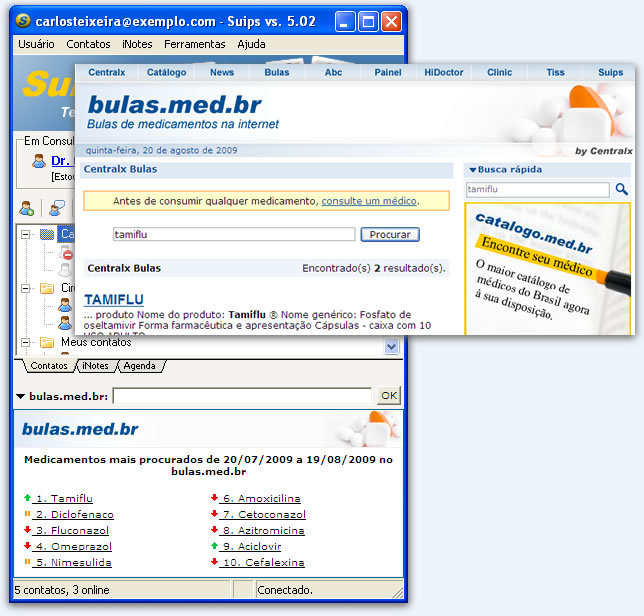
Task: Open the '2. Diclofenaco' ranking link
Action: pos(74,514)
